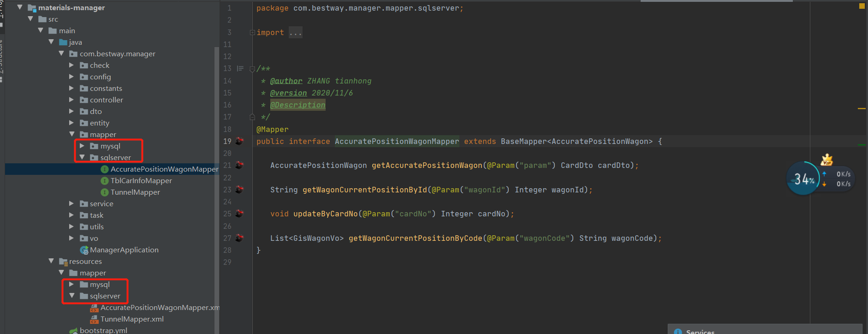Click the @author Javadoc tag
868x334 pixels.
(286, 81)
